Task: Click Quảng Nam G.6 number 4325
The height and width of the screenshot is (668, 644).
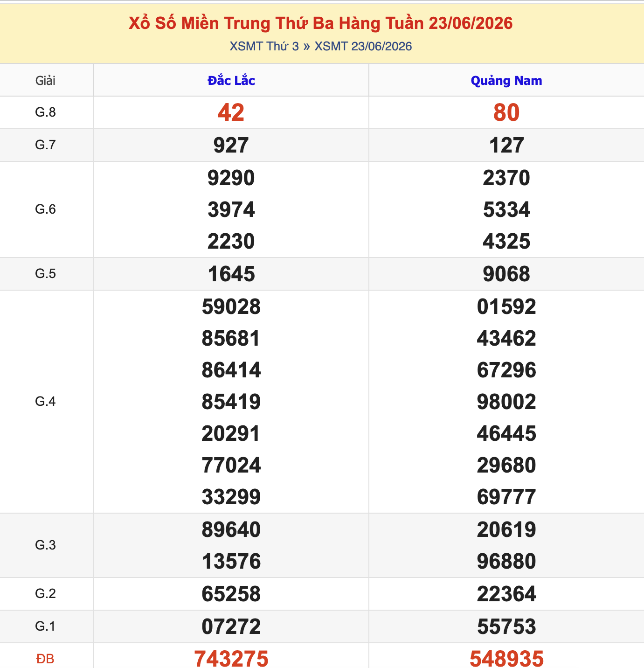Action: pyautogui.click(x=506, y=241)
